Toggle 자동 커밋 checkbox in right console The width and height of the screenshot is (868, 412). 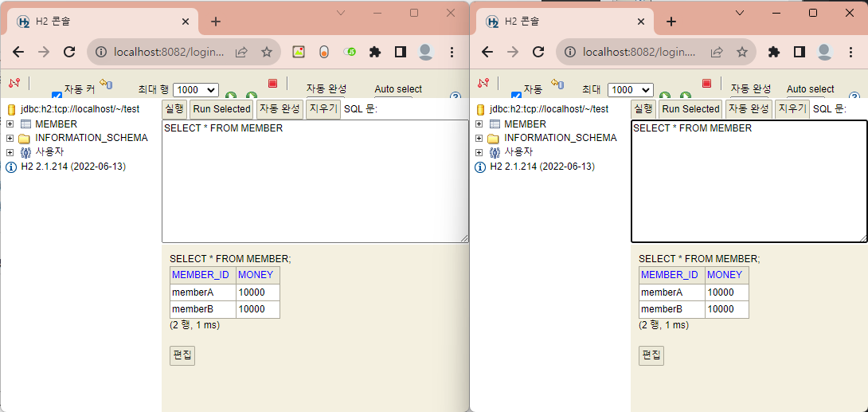516,96
